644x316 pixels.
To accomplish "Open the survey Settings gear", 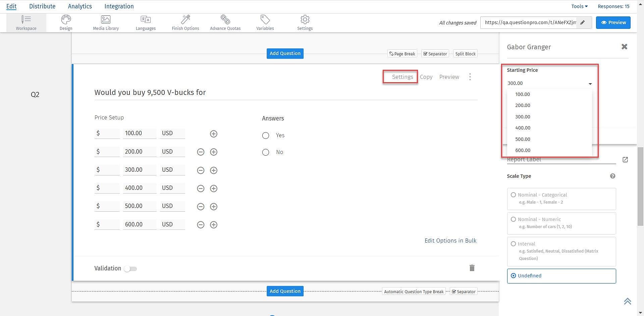I will tap(305, 23).
